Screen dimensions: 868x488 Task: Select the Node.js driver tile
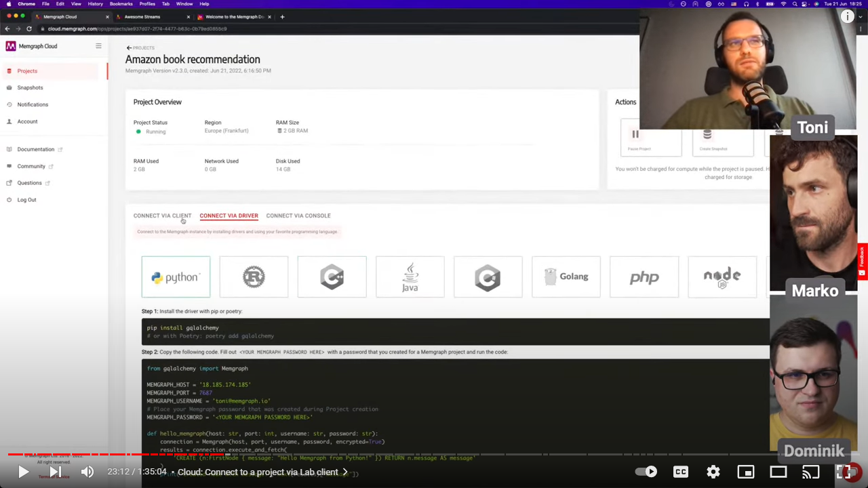722,277
